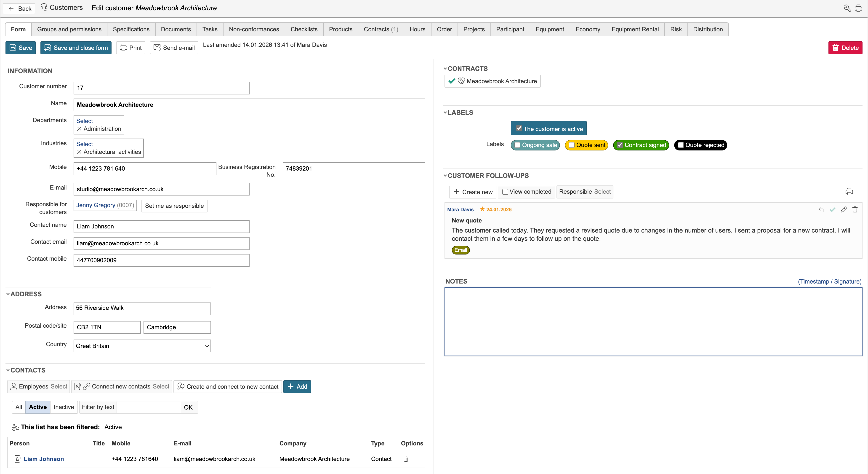
Task: Click the reply arrow icon on the New quote follow-up
Action: tap(821, 210)
